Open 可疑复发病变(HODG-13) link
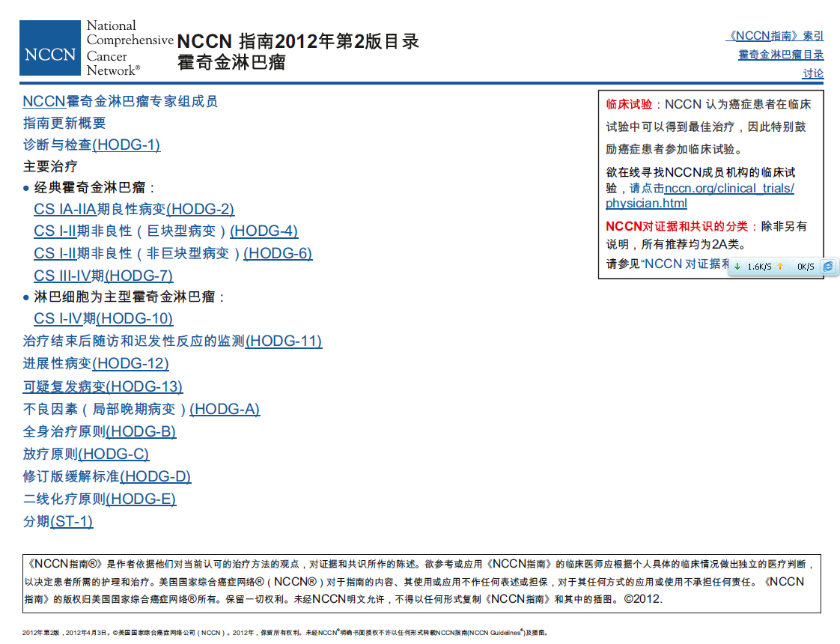Screen dimensions: 840x644 click(x=103, y=386)
